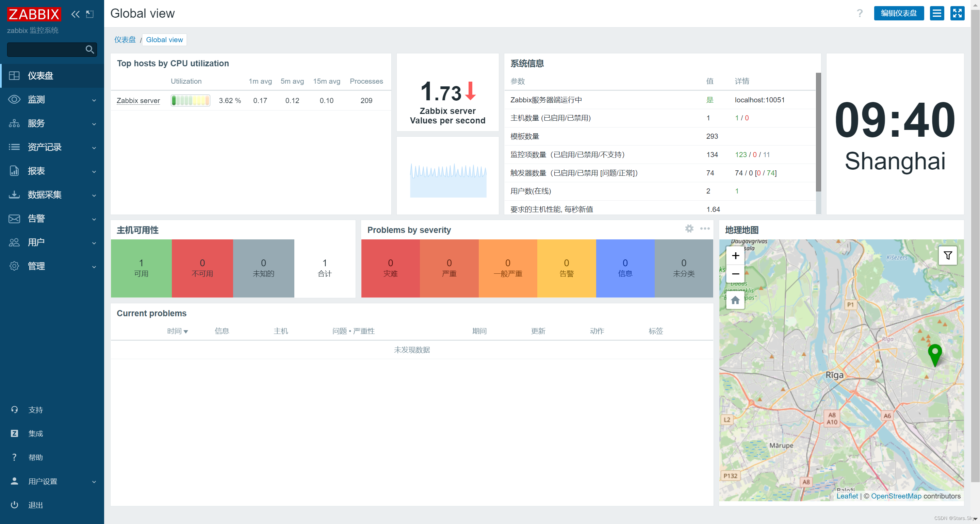Image resolution: width=980 pixels, height=524 pixels.
Task: Reset map to home view
Action: point(735,300)
